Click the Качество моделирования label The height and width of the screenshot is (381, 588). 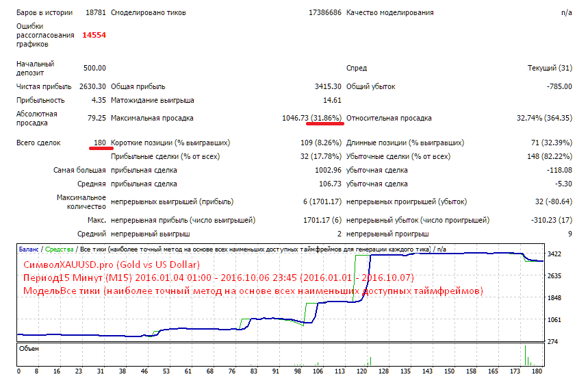pos(390,12)
